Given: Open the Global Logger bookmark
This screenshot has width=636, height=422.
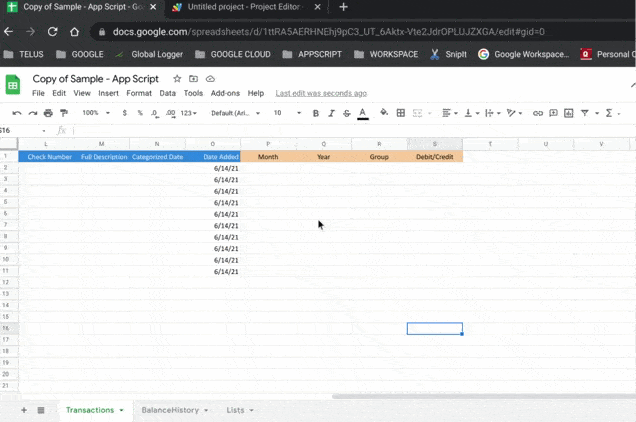Looking at the screenshot, I should pos(149,54).
